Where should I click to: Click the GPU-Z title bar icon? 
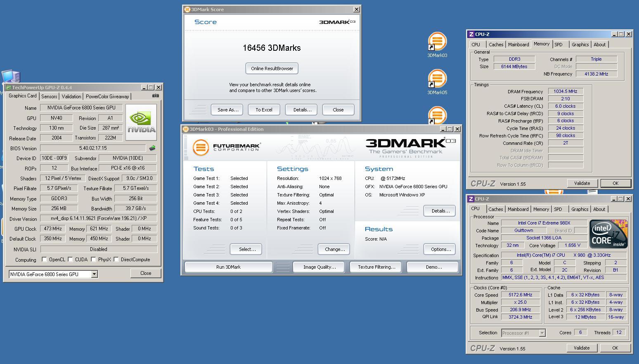coord(8,87)
